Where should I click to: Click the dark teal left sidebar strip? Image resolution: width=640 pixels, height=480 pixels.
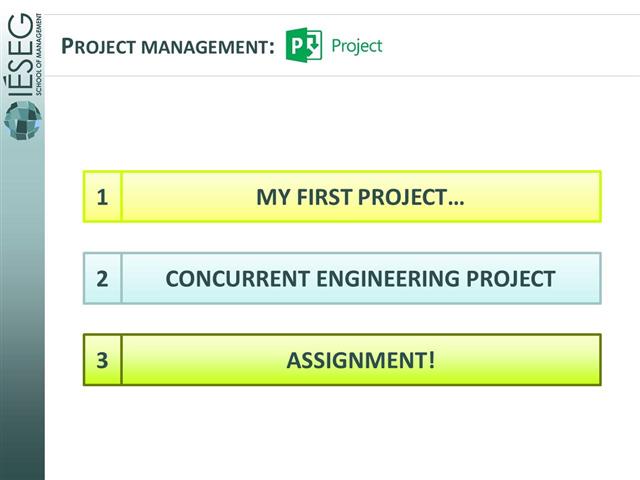tap(22, 320)
